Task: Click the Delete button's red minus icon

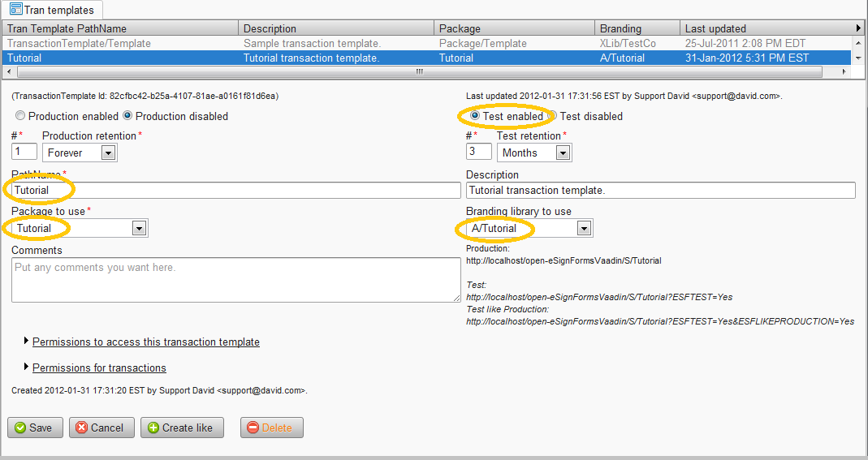Action: [253, 428]
